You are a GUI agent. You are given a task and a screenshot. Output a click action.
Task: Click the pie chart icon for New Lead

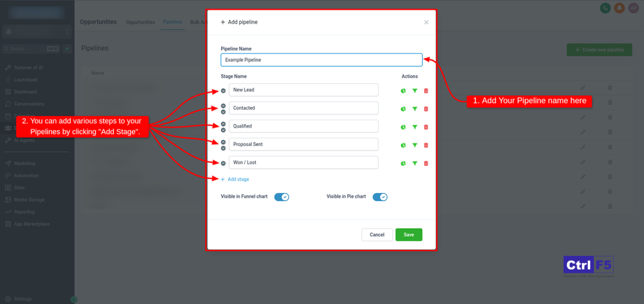pos(403,91)
